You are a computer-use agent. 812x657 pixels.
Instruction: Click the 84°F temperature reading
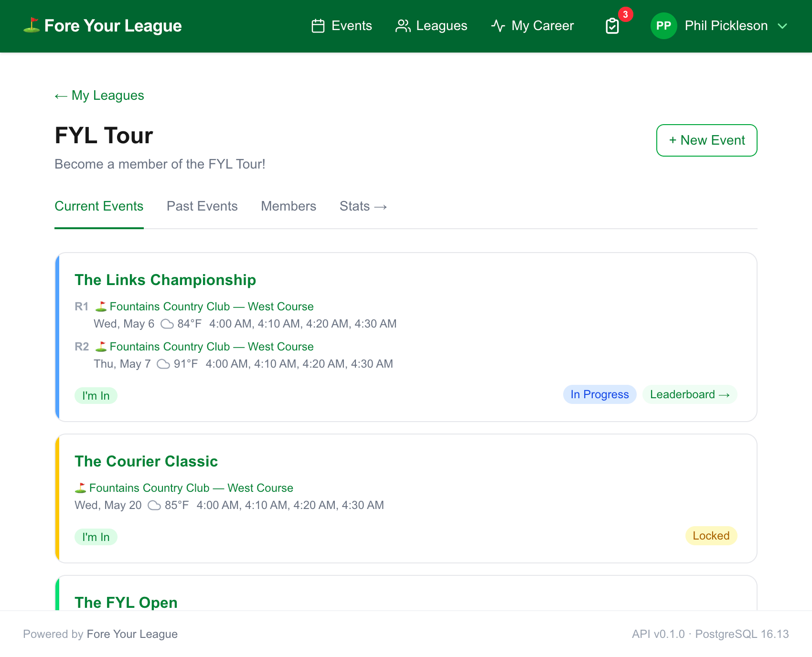[x=189, y=324]
